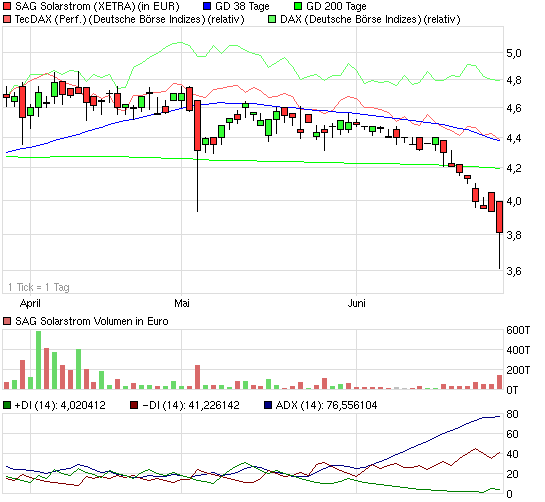Click the 3,6 price axis value
Image resolution: width=545 pixels, height=502 pixels.
[x=514, y=271]
